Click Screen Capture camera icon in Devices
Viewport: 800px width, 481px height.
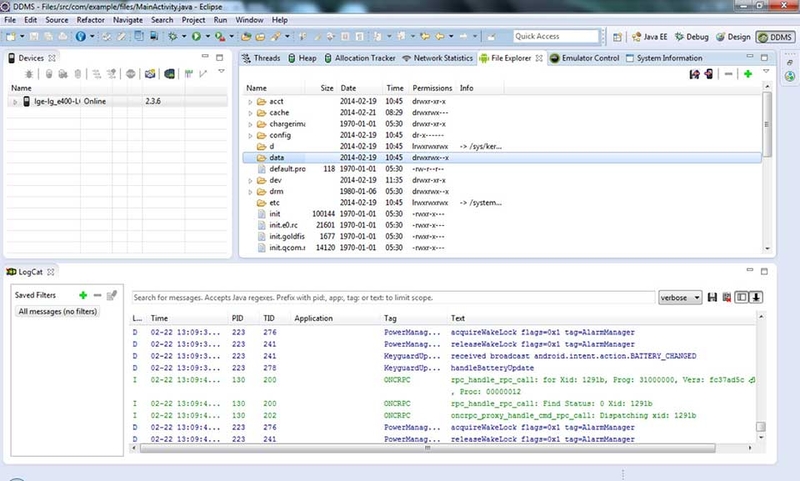[x=150, y=74]
